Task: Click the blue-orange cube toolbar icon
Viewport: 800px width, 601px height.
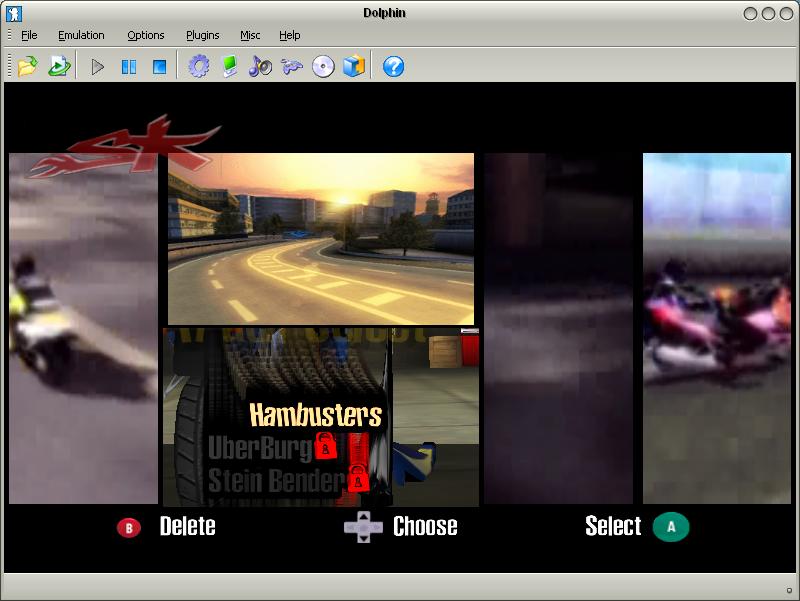Action: click(353, 67)
